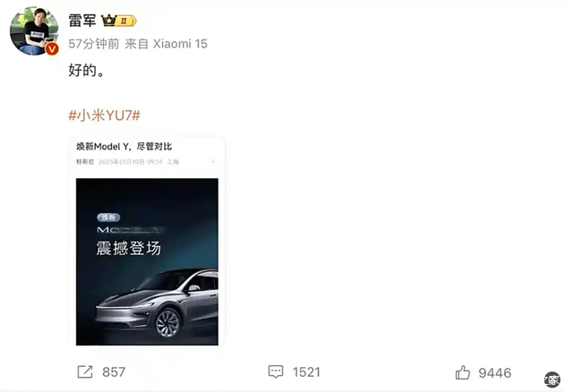
Task: Click the orange verified V badge
Action: 52,48
